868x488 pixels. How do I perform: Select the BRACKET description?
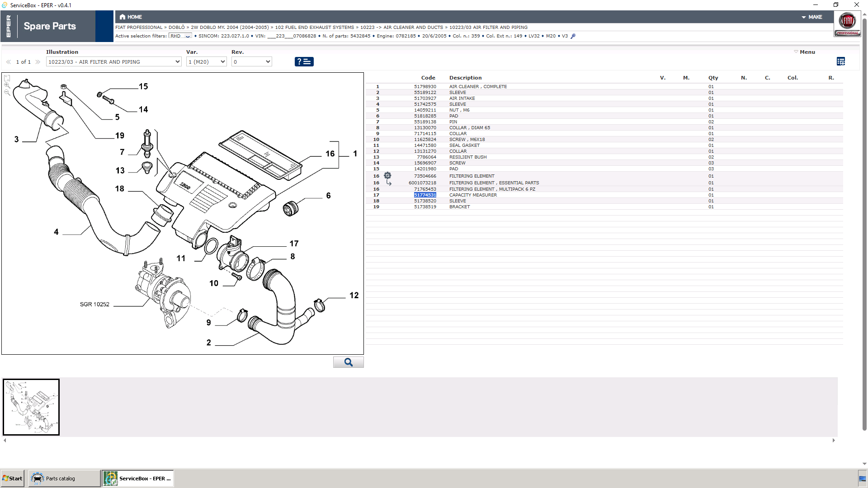(459, 207)
